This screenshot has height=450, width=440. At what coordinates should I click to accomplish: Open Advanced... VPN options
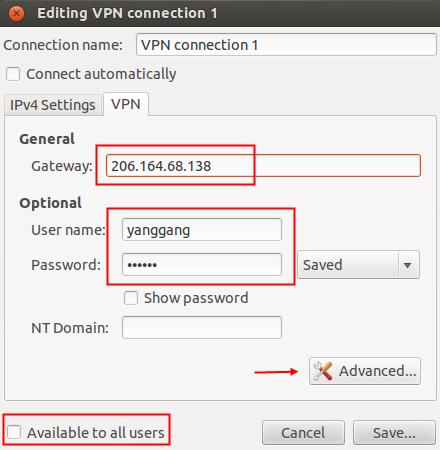pyautogui.click(x=365, y=371)
